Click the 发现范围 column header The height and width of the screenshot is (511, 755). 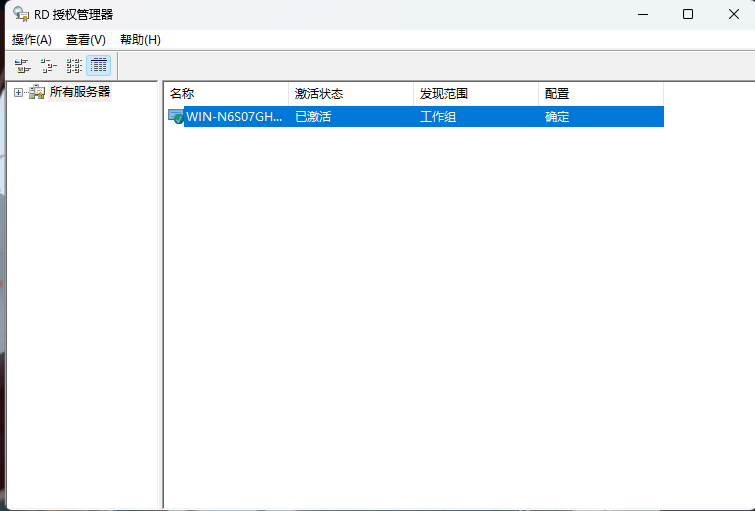tap(475, 94)
